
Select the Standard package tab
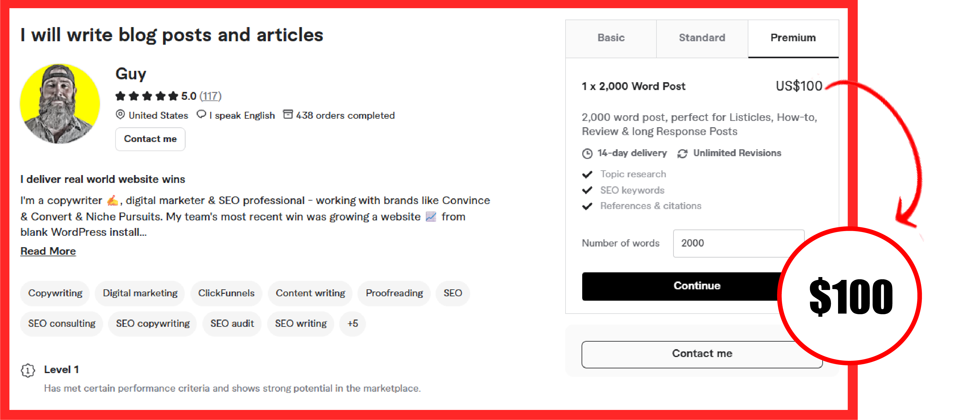point(702,38)
